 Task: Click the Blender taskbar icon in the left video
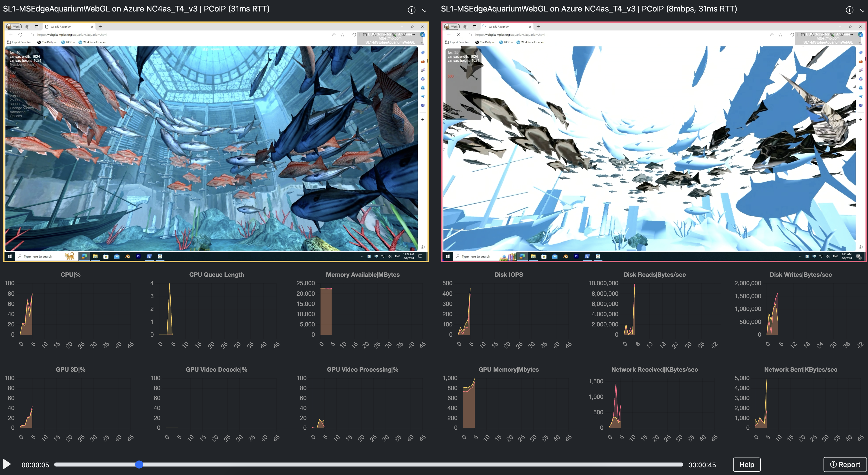[127, 256]
